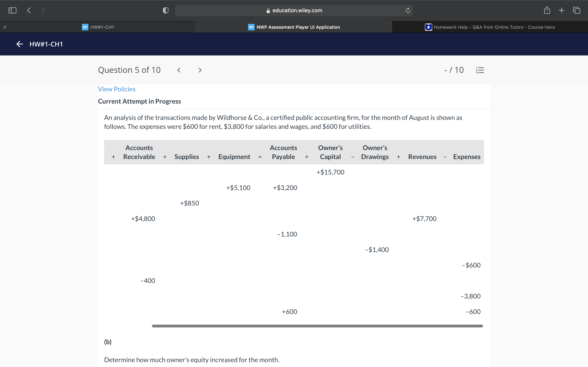Click the HW#1-CH1 title link

point(46,44)
